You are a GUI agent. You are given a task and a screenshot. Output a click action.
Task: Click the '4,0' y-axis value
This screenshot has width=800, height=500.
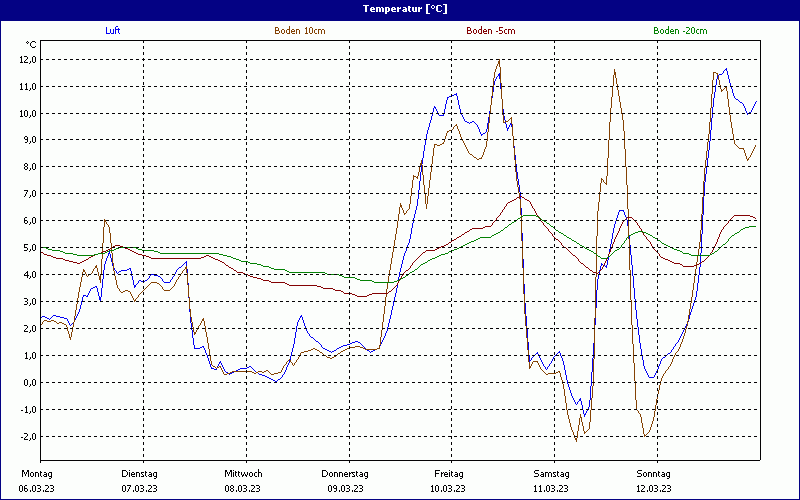(x=30, y=275)
